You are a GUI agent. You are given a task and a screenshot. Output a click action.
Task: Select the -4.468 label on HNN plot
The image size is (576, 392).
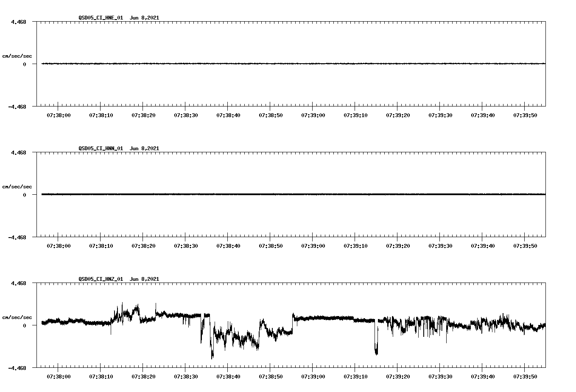coord(17,238)
